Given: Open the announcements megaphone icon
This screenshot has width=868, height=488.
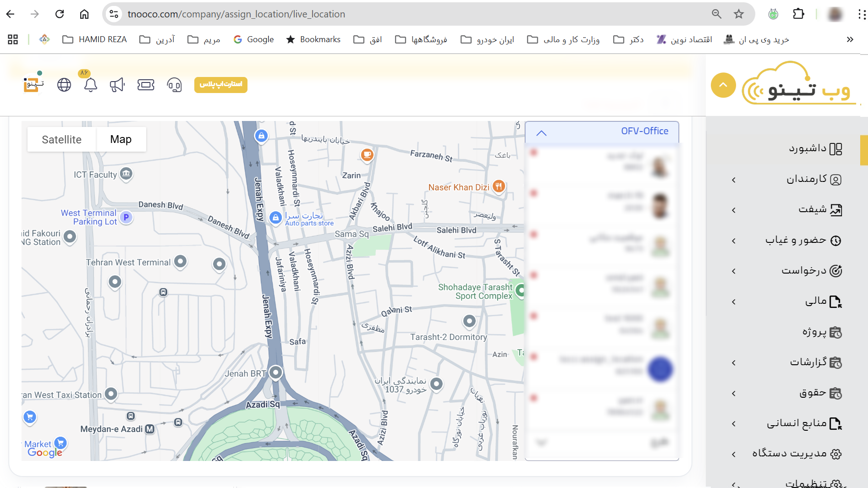Looking at the screenshot, I should tap(117, 85).
